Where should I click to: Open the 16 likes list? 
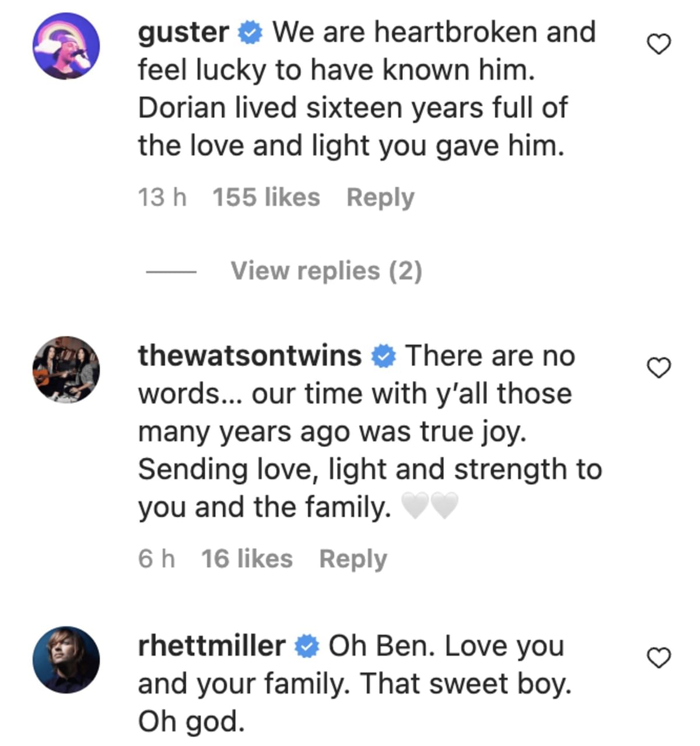tap(246, 558)
